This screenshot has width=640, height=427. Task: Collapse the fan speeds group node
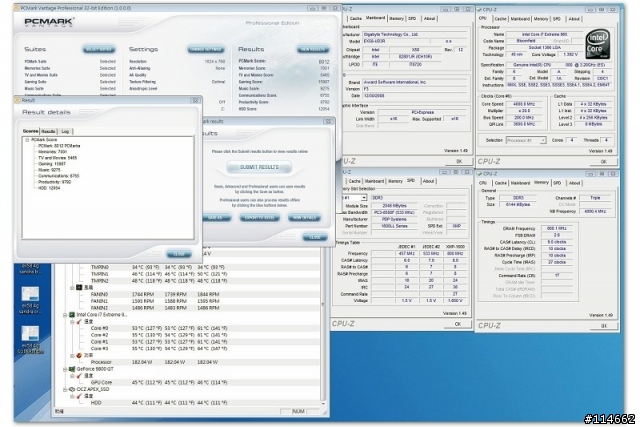coord(72,288)
